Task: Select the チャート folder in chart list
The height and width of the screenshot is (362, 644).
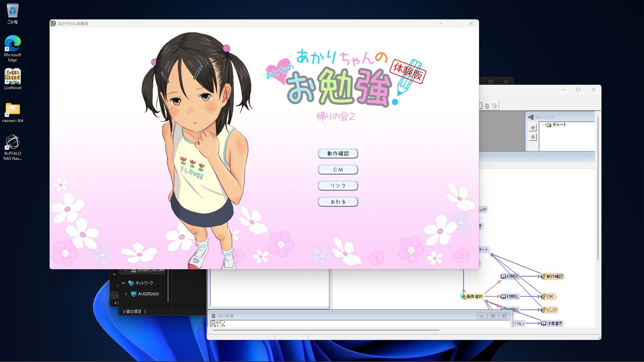Action: click(556, 125)
